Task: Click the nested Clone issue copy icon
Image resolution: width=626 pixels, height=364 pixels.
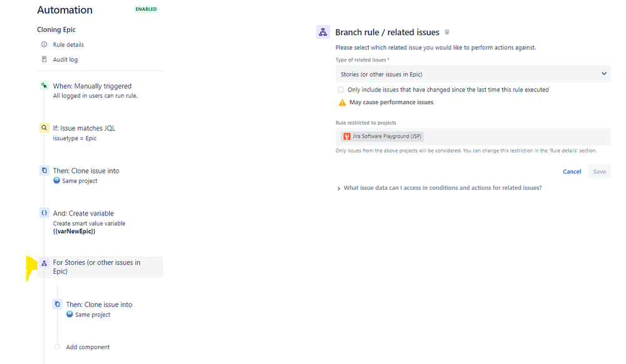Action: [x=58, y=304]
